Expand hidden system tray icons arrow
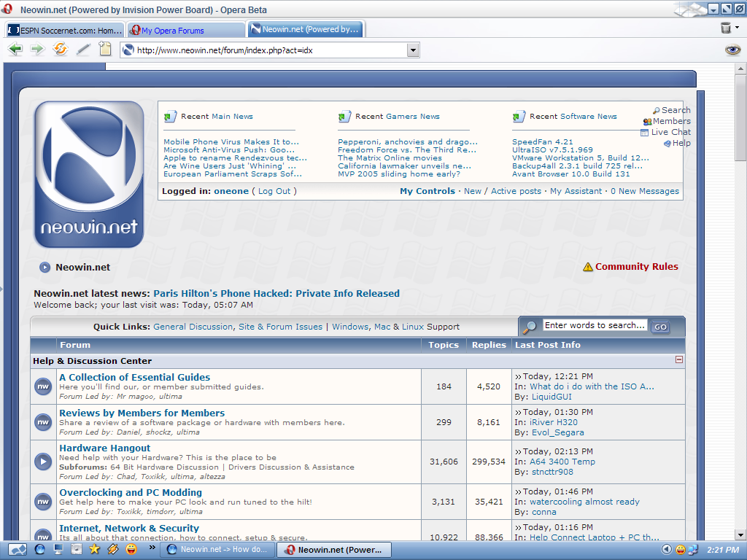 (x=667, y=550)
